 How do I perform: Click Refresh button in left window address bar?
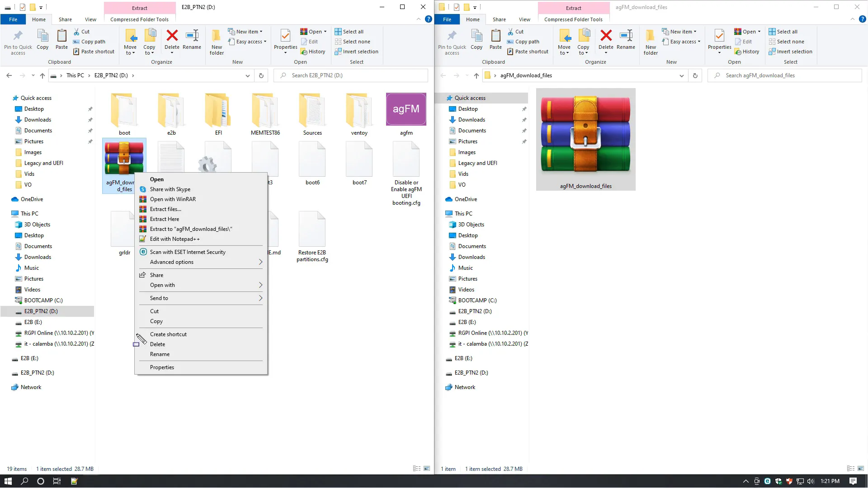(x=261, y=75)
